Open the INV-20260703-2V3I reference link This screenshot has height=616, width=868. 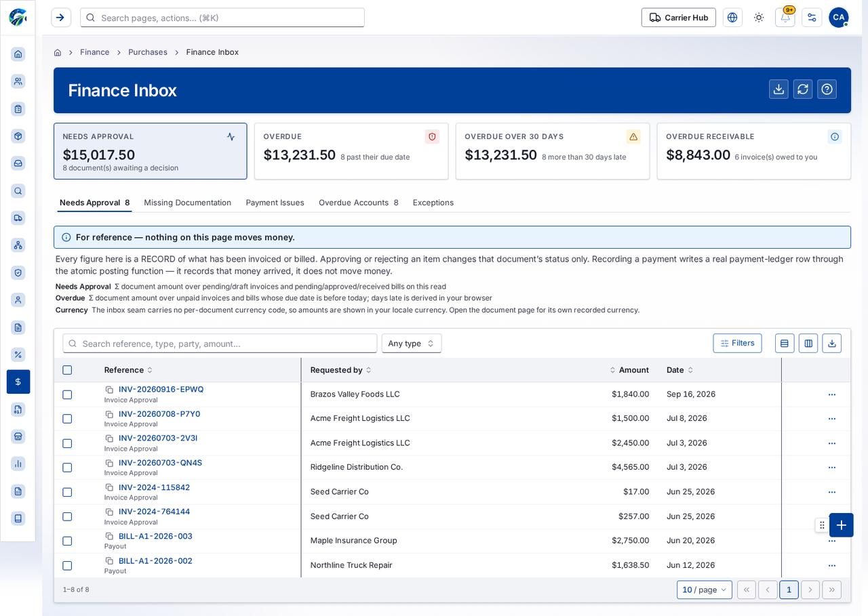(158, 438)
